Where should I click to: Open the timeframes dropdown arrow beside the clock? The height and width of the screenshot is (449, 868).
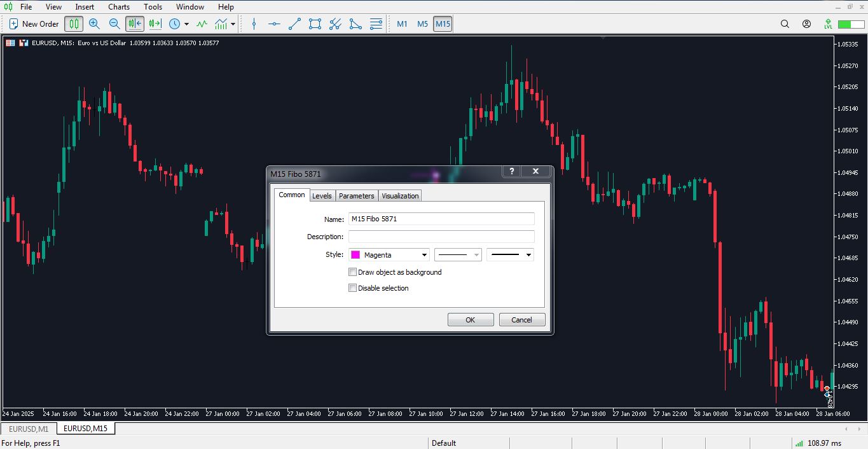186,24
